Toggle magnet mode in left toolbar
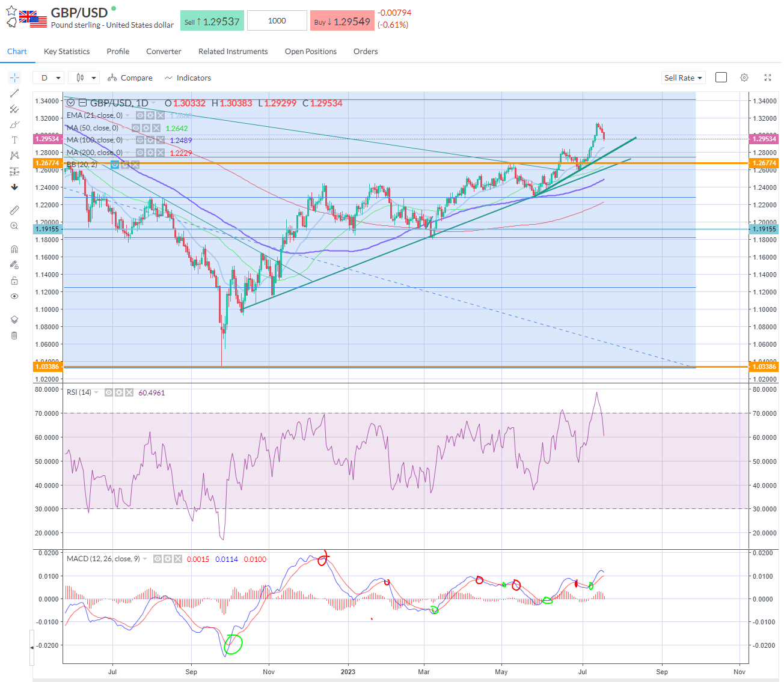This screenshot has height=682, width=784. point(14,249)
